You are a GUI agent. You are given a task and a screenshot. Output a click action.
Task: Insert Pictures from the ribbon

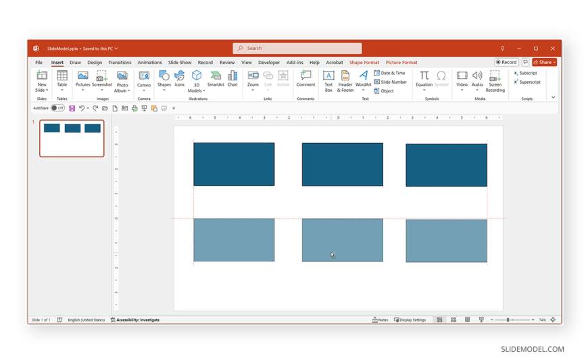click(x=82, y=81)
